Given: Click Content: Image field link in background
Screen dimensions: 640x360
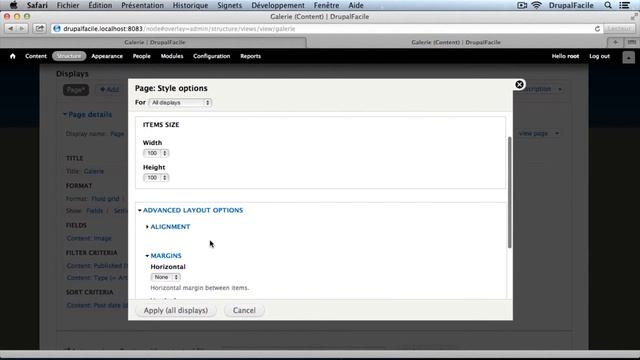Looking at the screenshot, I should [x=89, y=238].
